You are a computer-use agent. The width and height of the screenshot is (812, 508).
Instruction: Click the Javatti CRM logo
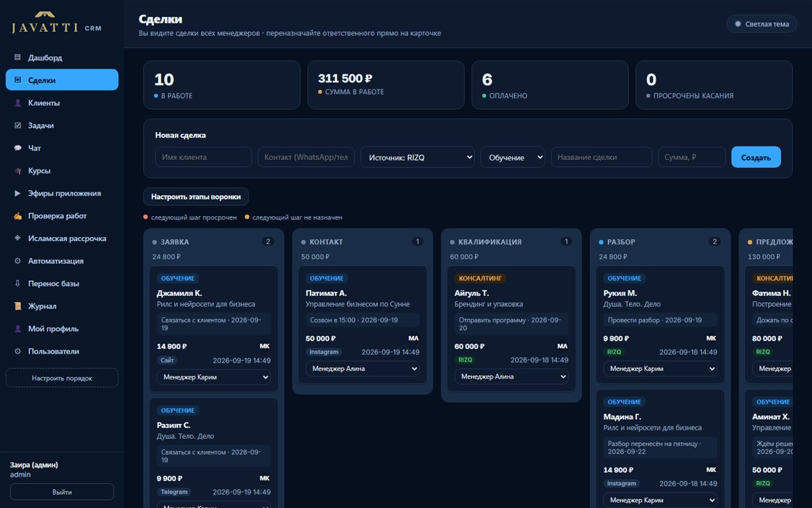pos(57,23)
